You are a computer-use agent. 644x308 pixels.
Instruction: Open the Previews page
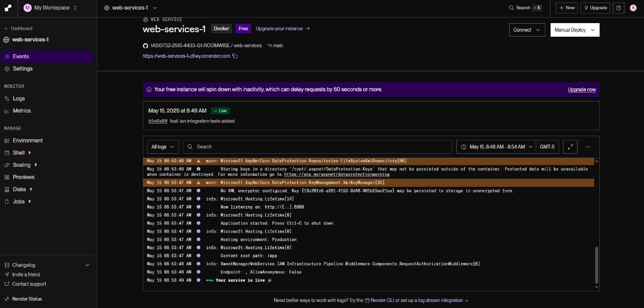click(x=47, y=177)
